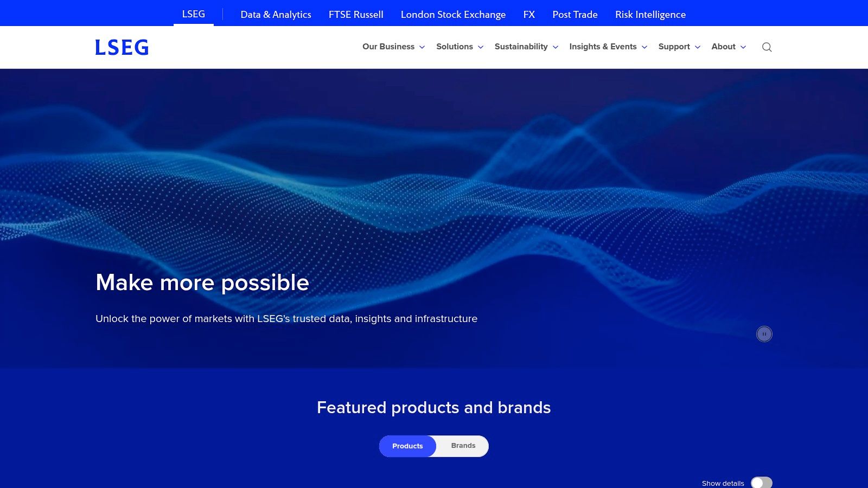Pause the hero background animation

764,334
